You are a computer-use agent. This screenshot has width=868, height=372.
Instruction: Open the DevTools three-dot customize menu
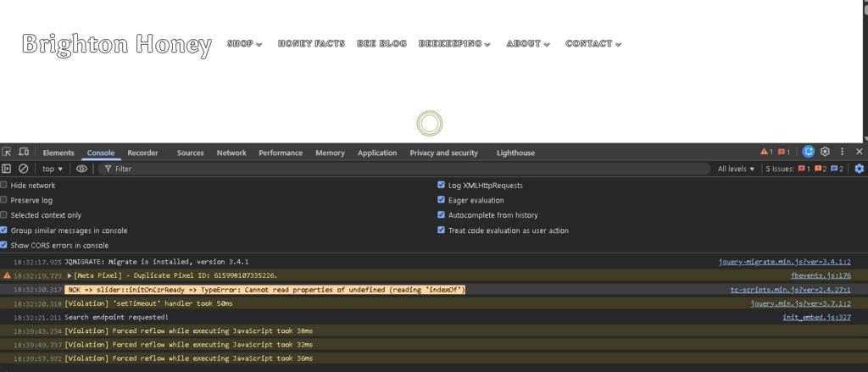pyautogui.click(x=842, y=152)
